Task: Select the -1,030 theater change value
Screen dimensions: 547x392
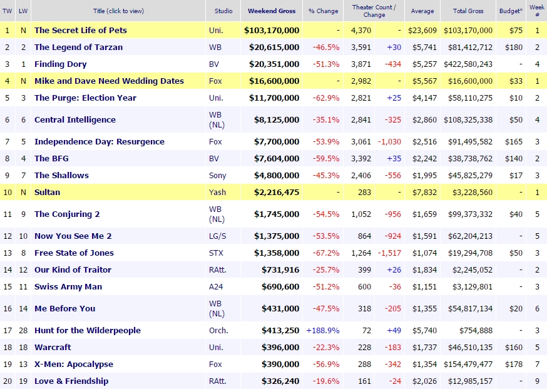Action: pos(389,142)
